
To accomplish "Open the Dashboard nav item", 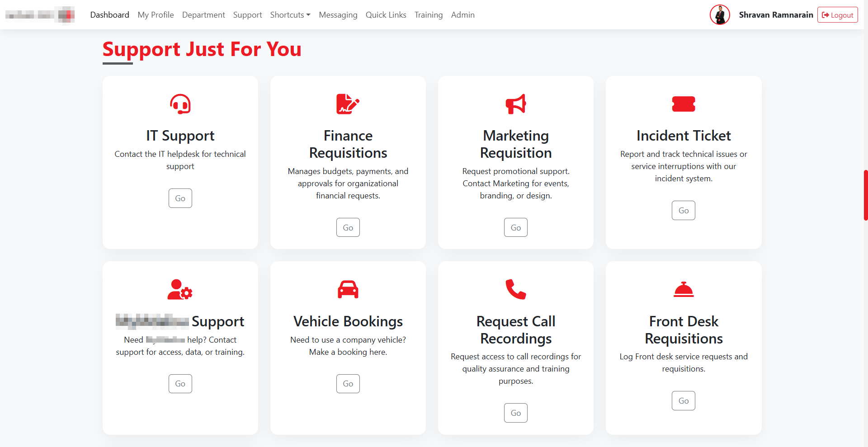I will 109,15.
